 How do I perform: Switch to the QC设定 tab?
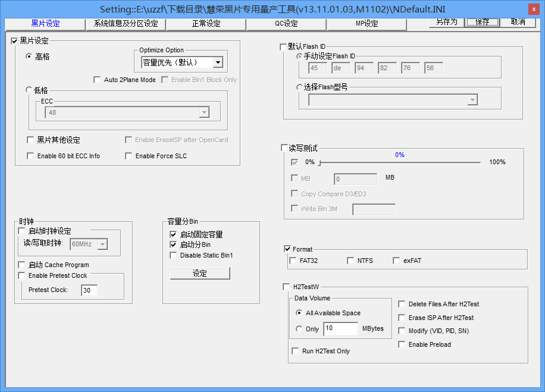[286, 24]
